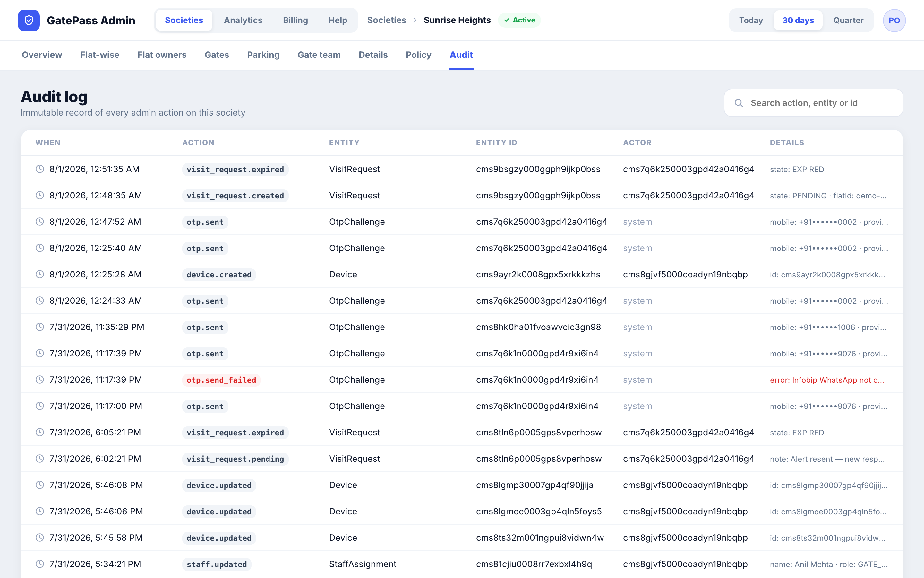Click the device.created action tag
The height and width of the screenshot is (578, 924).
pyautogui.click(x=219, y=275)
